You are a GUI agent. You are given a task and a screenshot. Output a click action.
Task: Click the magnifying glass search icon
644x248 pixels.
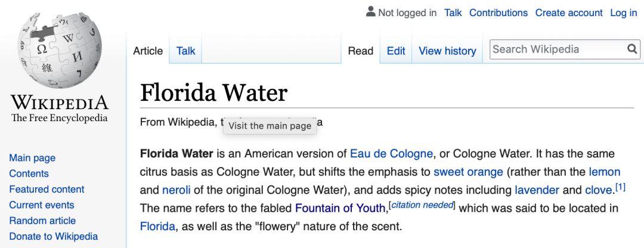tap(632, 49)
